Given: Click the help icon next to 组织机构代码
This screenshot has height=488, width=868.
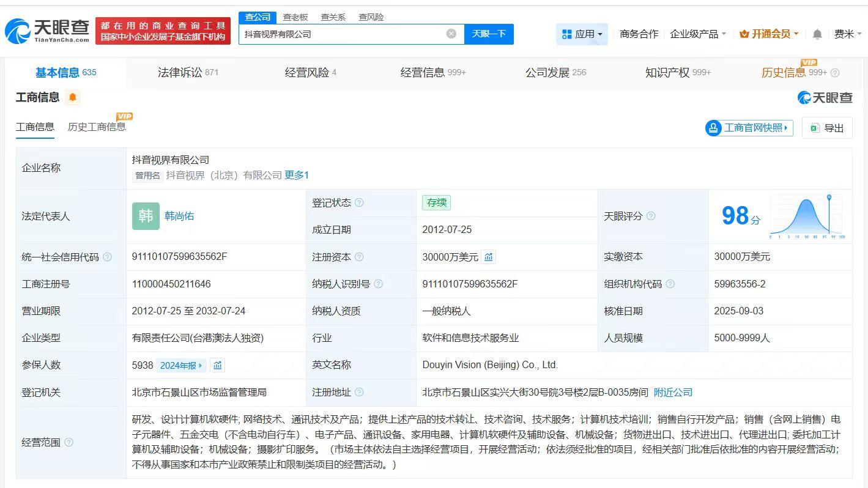Looking at the screenshot, I should [670, 284].
